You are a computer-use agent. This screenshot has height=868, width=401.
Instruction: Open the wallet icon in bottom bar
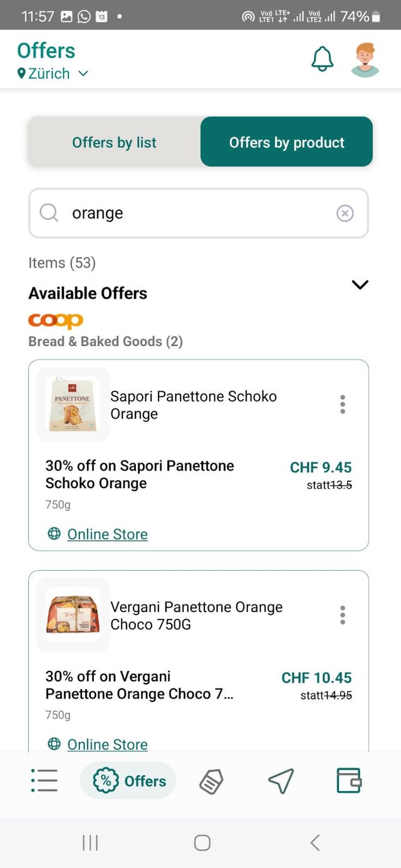[349, 780]
